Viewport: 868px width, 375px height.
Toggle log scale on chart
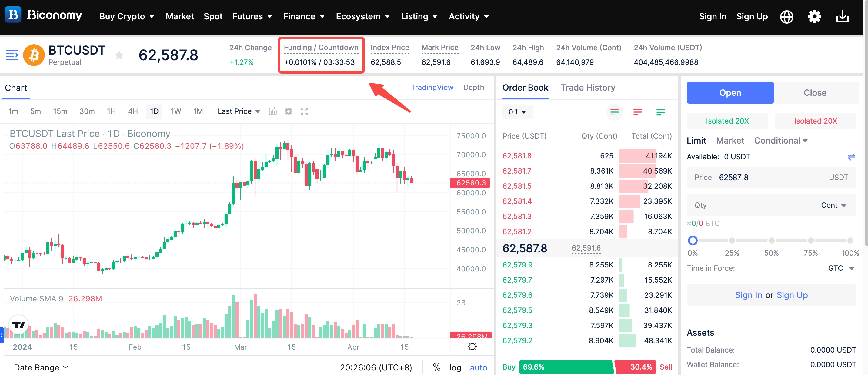click(455, 367)
